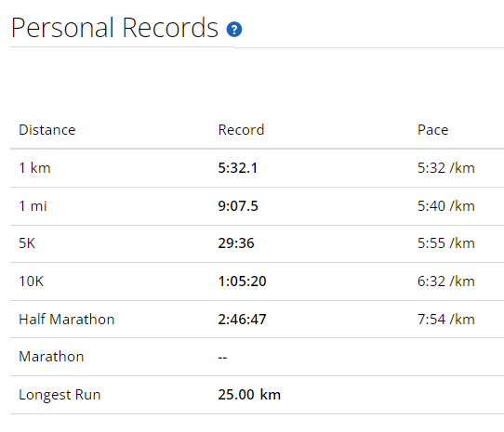Open the 1 km record 5:32.1

(x=237, y=168)
